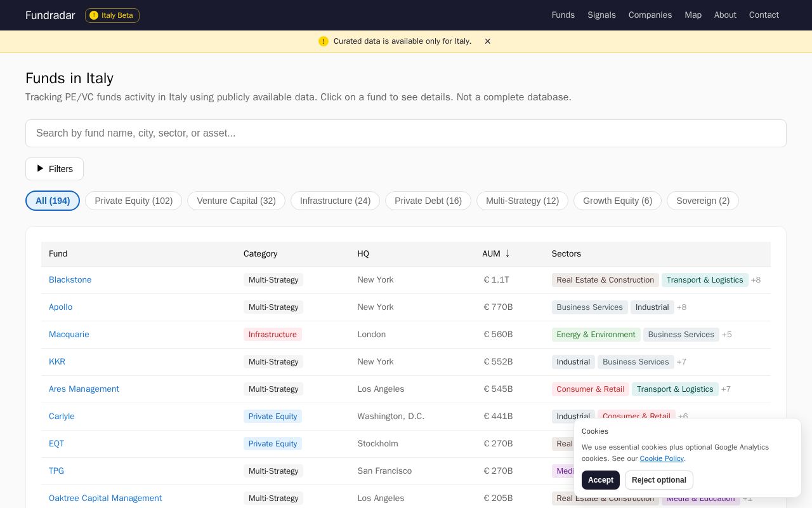This screenshot has height=508, width=812.
Task: Open the Signals nav item
Action: (601, 15)
